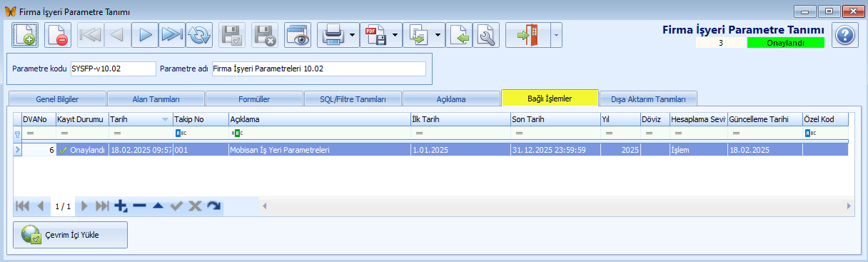Open the SQL/Filtre Tanımları tab
Image resolution: width=868 pixels, height=262 pixels.
pos(353,99)
